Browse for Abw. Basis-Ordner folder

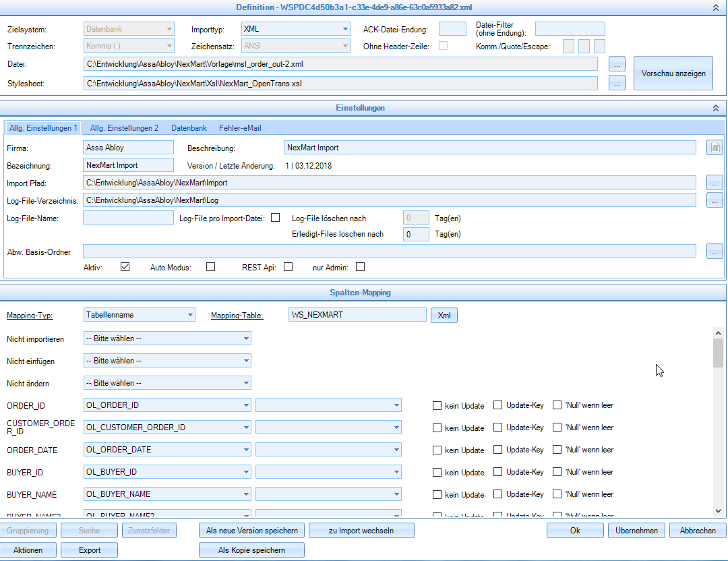[715, 251]
